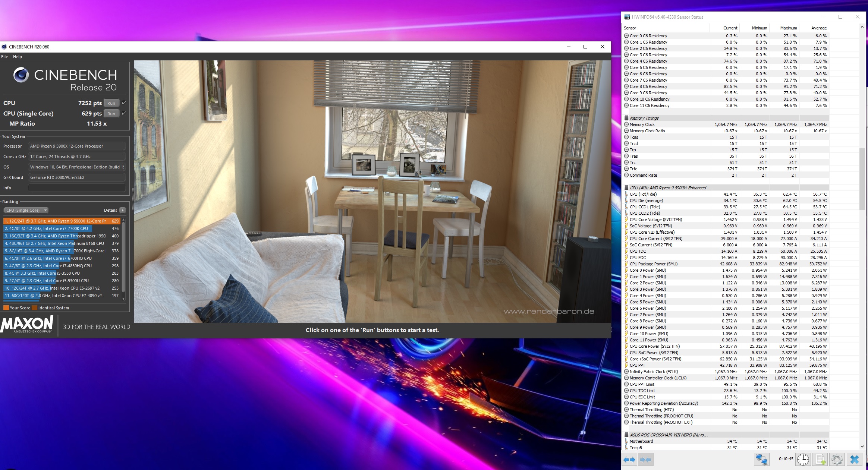Click the ranking list scroll-down arrow
This screenshot has width=868, height=470.
click(x=123, y=299)
